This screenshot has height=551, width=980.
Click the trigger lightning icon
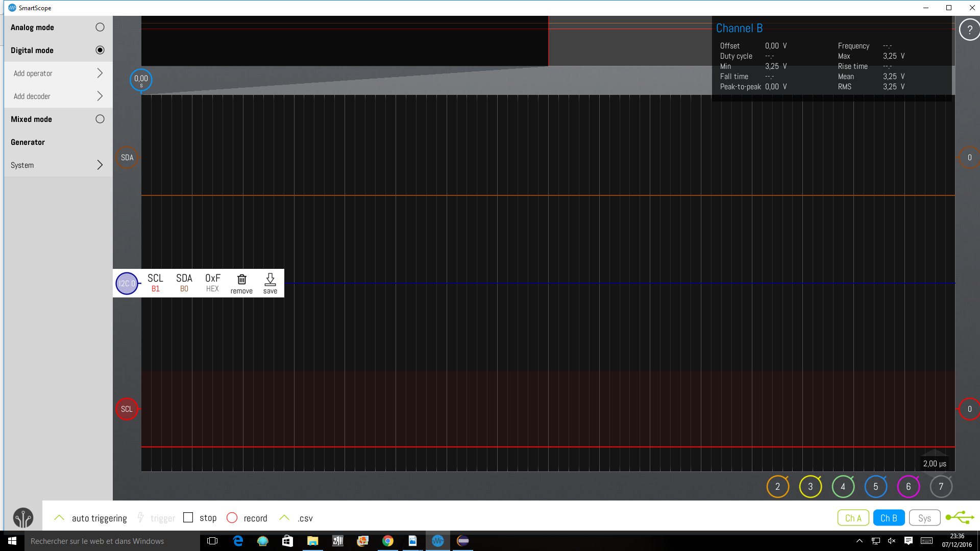click(140, 518)
